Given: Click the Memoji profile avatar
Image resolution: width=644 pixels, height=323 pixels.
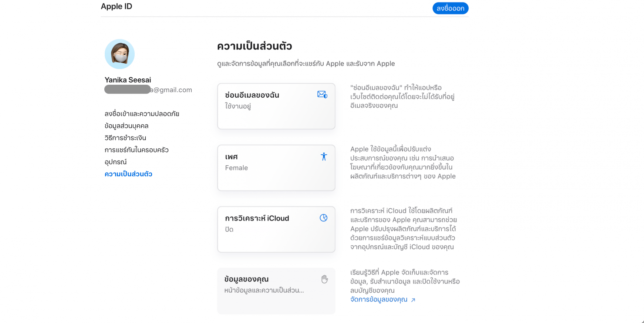Looking at the screenshot, I should click(119, 54).
